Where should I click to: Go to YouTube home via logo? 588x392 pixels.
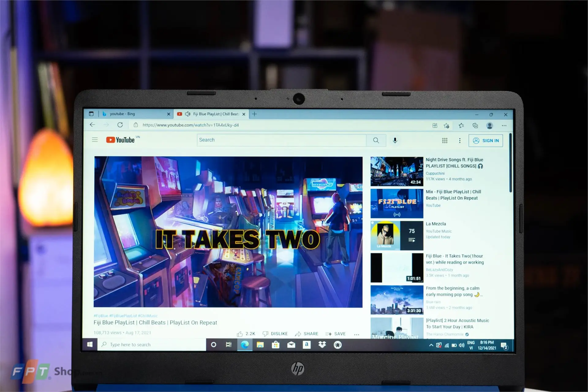[x=120, y=140]
